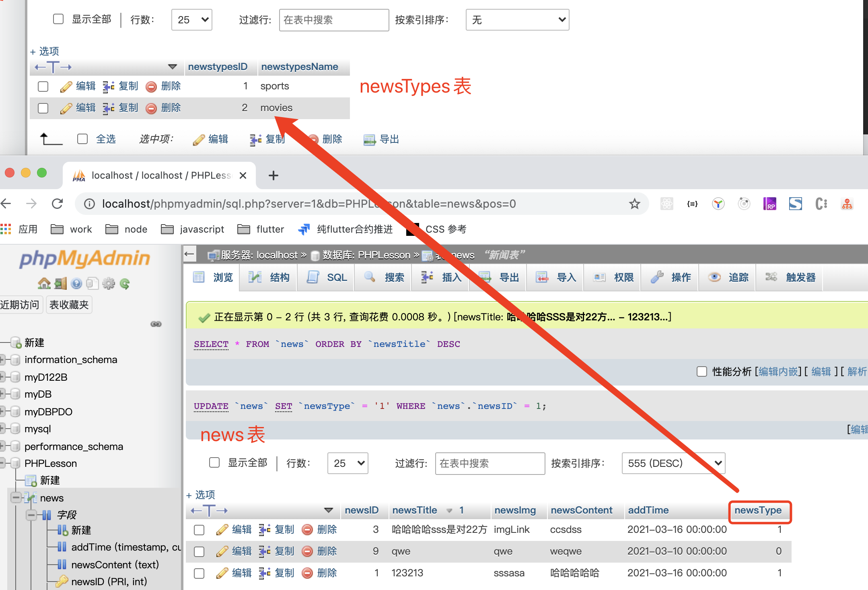Open row count dropdown in newsTypes window
Image resolution: width=868 pixels, height=590 pixels.
point(192,20)
